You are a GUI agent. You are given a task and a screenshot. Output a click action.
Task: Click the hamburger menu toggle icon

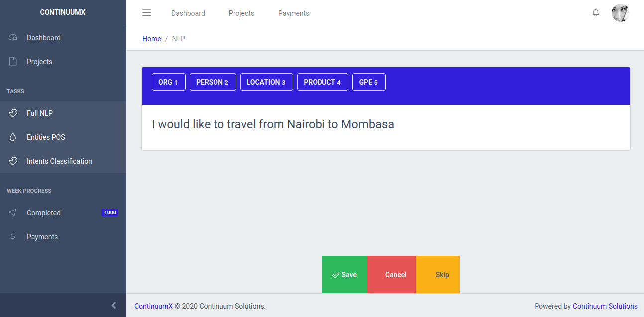147,13
